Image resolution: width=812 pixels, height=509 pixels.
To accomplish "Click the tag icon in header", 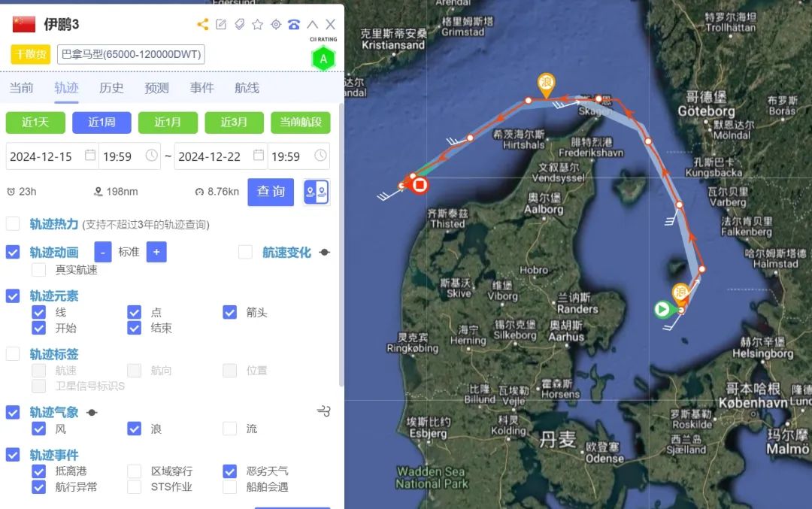I will click(x=239, y=24).
